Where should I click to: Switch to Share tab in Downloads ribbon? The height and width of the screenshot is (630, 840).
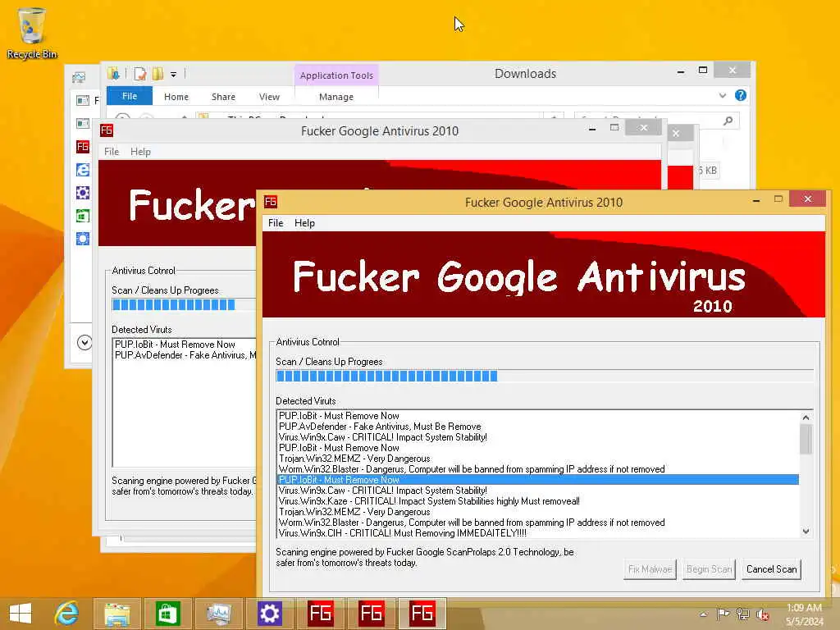[x=223, y=97]
